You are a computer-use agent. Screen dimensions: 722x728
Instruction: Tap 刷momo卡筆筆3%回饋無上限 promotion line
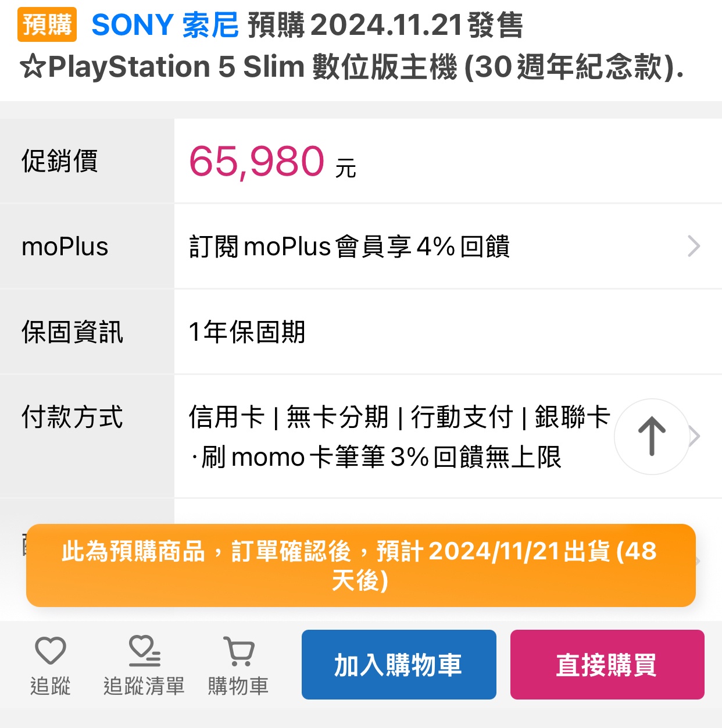point(376,457)
